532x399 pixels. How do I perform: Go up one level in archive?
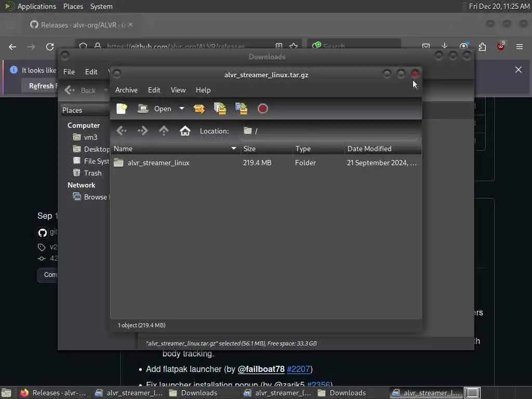tap(164, 130)
